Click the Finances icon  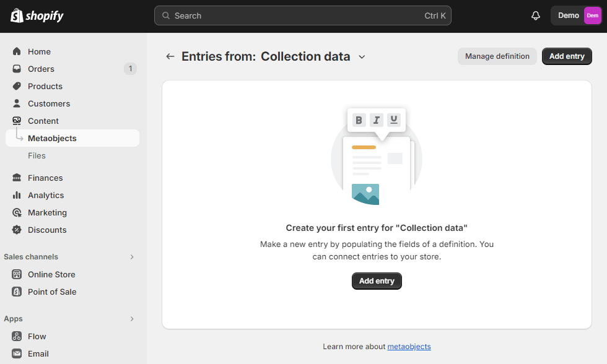[17, 178]
